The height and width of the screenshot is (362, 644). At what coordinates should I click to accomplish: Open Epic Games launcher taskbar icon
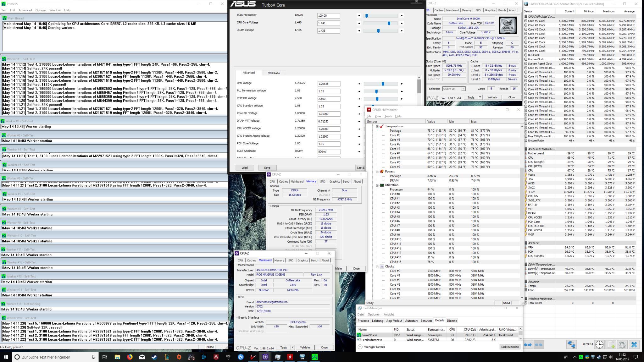[x=228, y=357]
